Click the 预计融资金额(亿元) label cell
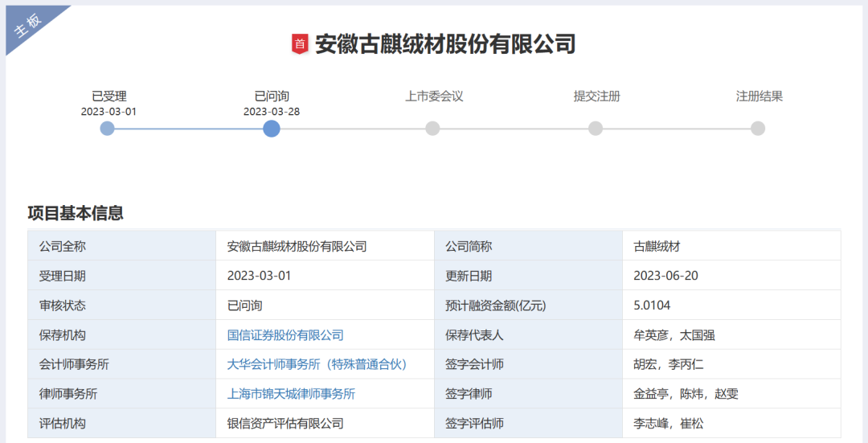 [529, 306]
